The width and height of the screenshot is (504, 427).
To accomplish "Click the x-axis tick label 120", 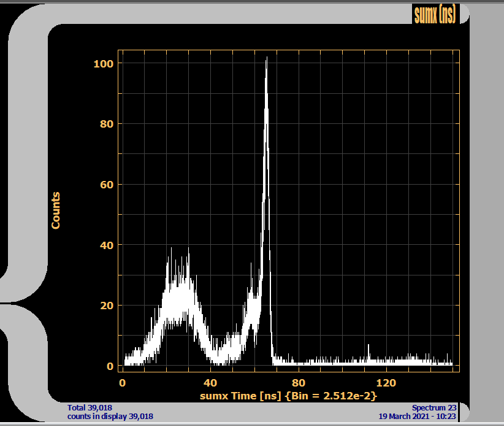I will coord(386,383).
